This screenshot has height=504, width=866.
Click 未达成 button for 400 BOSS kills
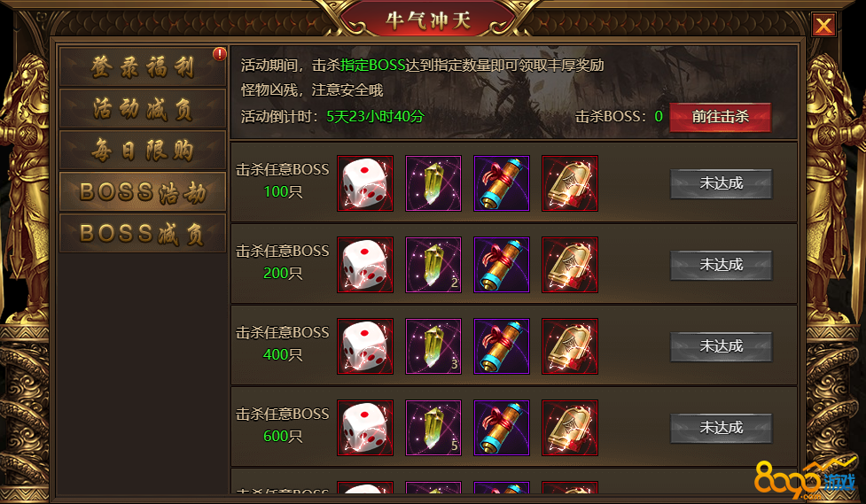721,346
